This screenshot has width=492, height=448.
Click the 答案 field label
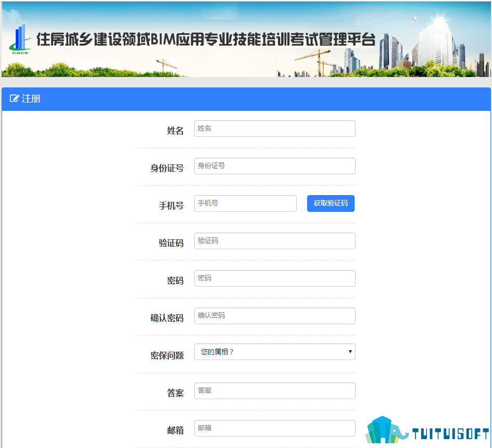(x=175, y=393)
